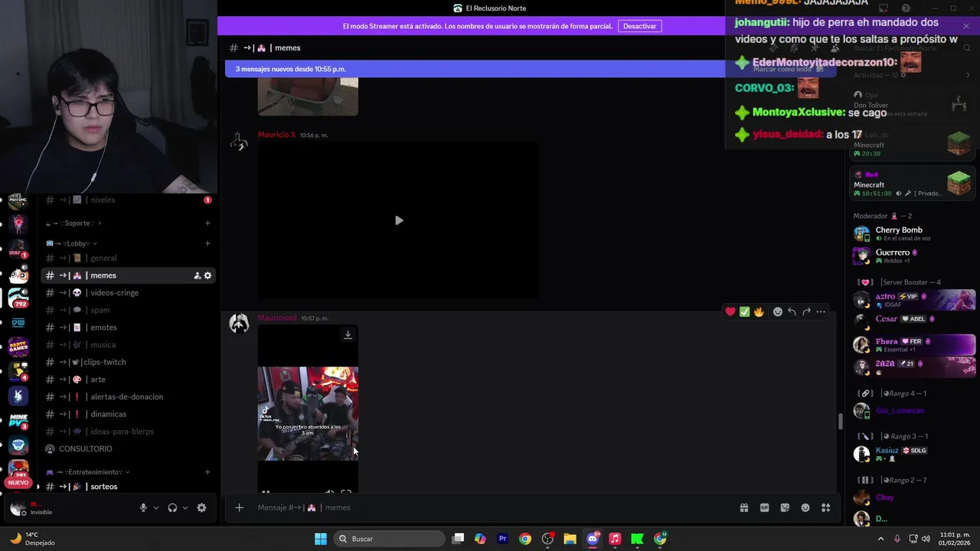Collapse the Lobby category
Screen dimensions: 980x551
point(72,243)
